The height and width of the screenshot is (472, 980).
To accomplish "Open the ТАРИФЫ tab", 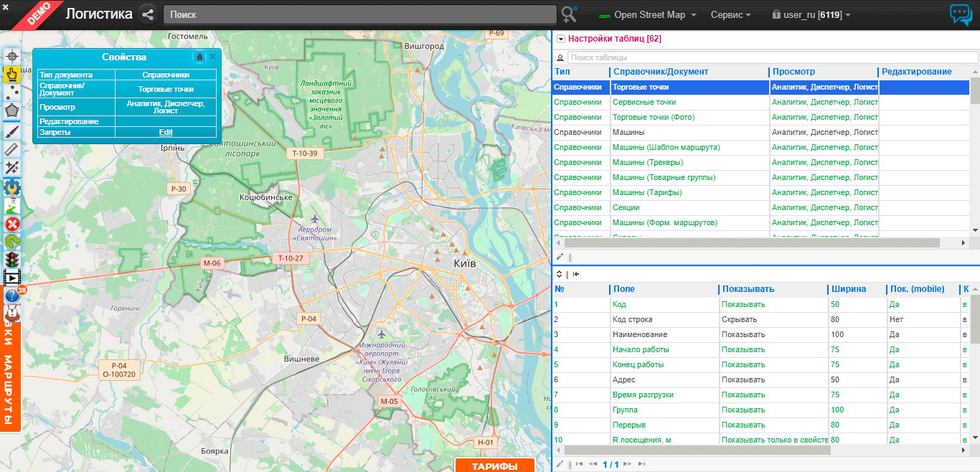I will click(x=494, y=466).
